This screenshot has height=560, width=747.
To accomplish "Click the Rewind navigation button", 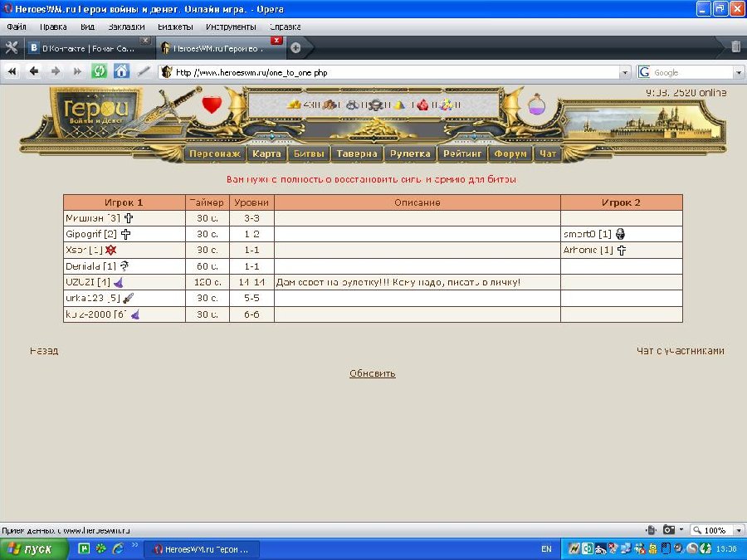I will 12,72.
